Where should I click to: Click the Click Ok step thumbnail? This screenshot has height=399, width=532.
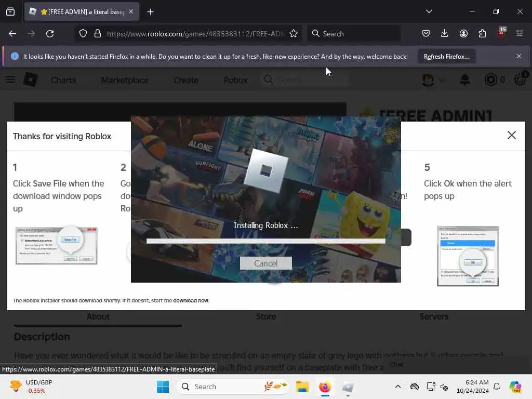pos(468,256)
